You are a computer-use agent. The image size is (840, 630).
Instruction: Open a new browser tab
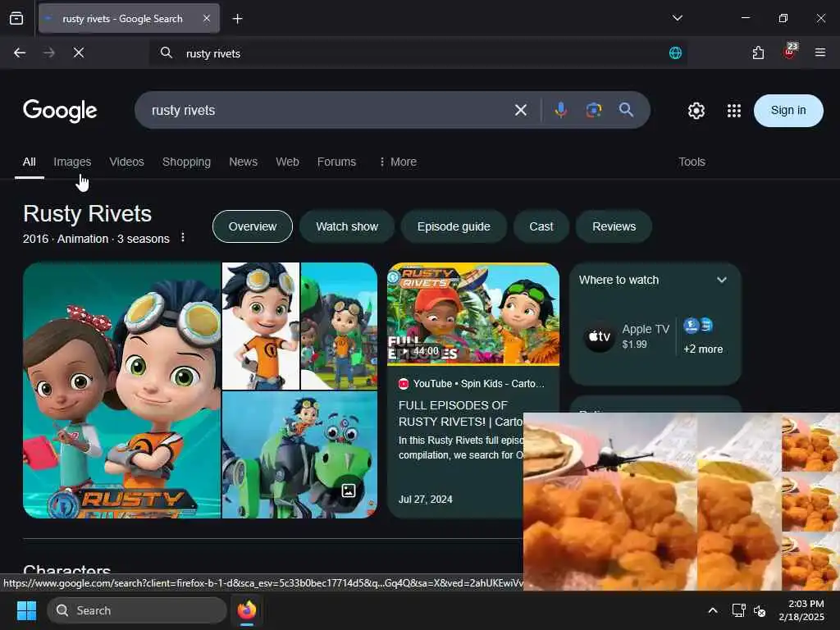[237, 19]
